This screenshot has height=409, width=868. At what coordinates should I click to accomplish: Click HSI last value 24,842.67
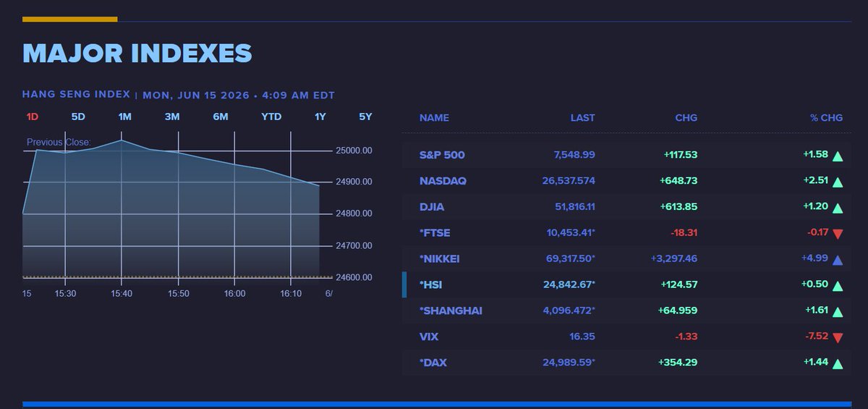click(569, 285)
